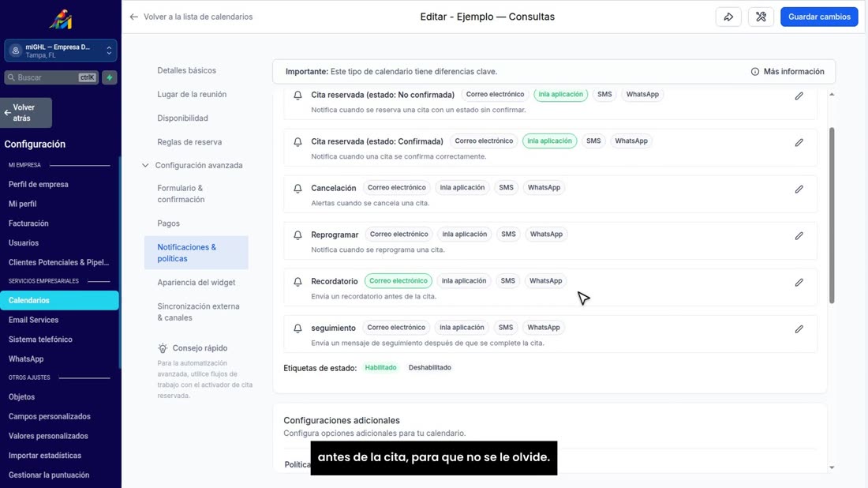This screenshot has width=868, height=488.
Task: Click the green lightning quick-action icon
Action: (x=110, y=77)
